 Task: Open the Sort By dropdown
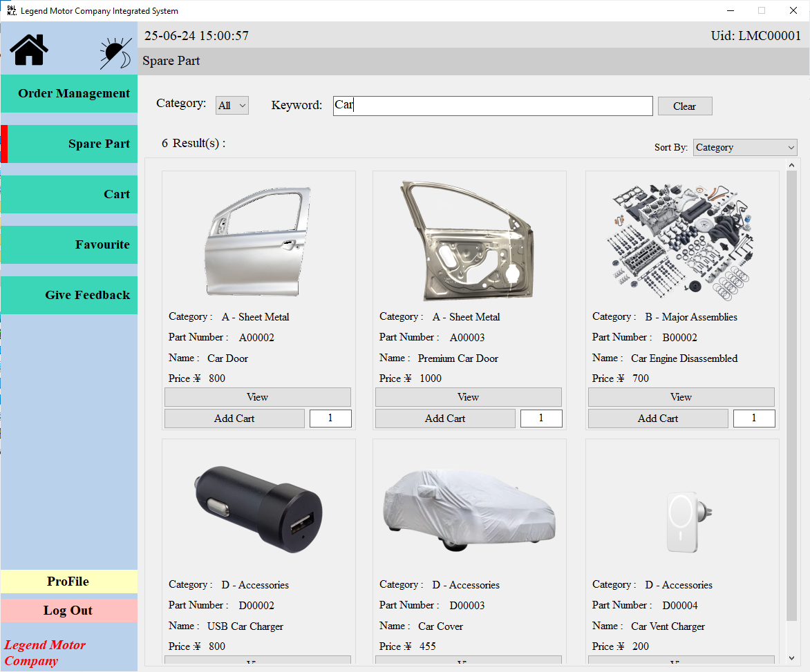(745, 147)
